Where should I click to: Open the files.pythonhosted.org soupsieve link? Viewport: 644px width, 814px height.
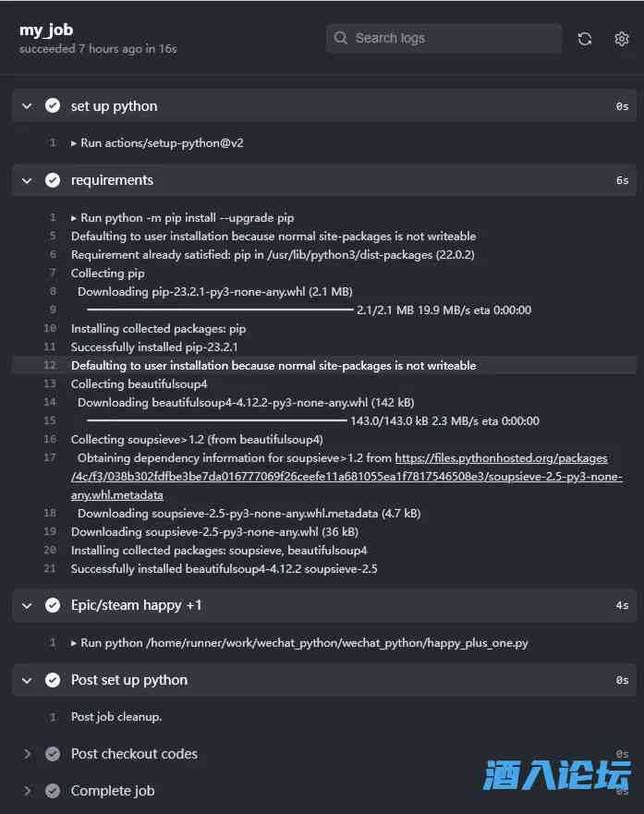coord(501,458)
